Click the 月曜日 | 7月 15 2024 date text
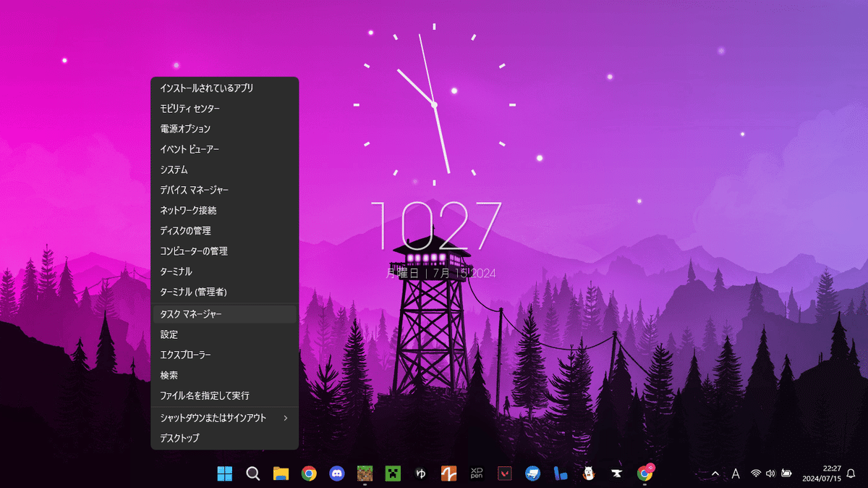This screenshot has height=488, width=868. (440, 274)
